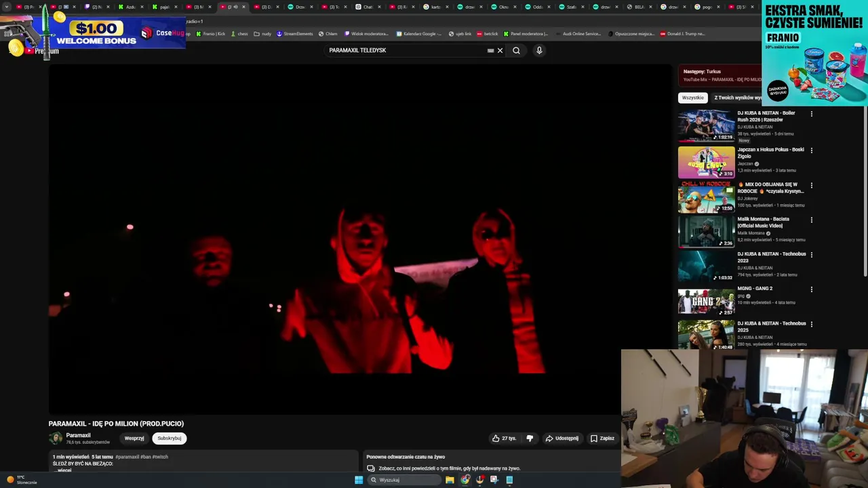Click the Wesprzyj button

coord(134,439)
